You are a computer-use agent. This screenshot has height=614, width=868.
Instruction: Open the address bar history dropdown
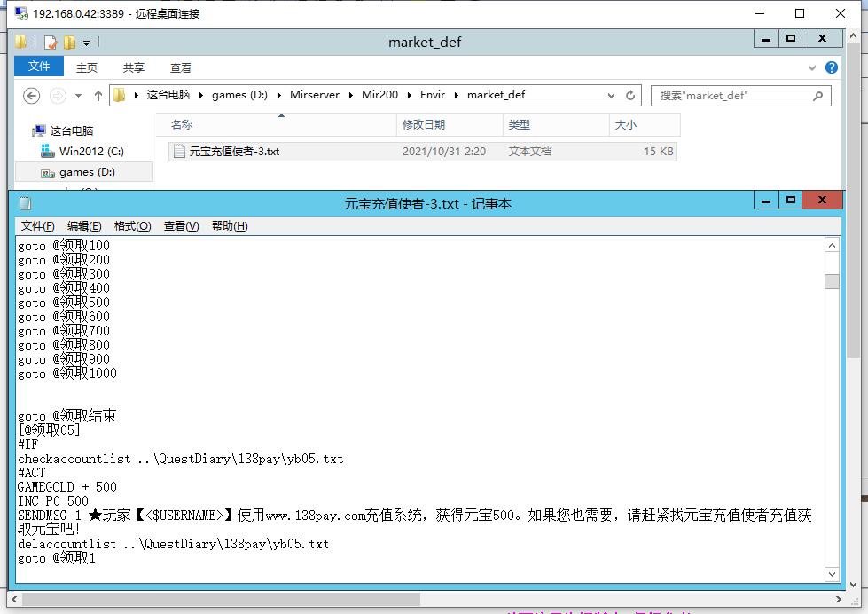pos(611,96)
